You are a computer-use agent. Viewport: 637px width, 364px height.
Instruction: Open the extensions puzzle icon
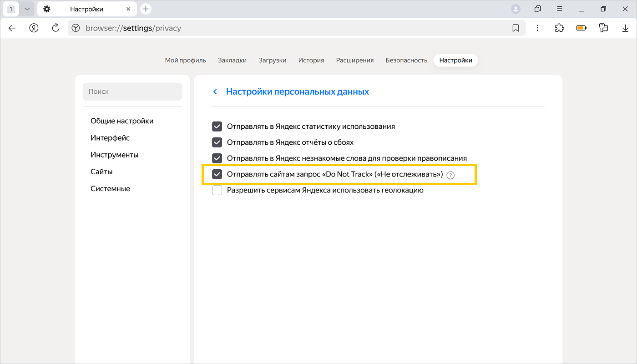coord(559,28)
